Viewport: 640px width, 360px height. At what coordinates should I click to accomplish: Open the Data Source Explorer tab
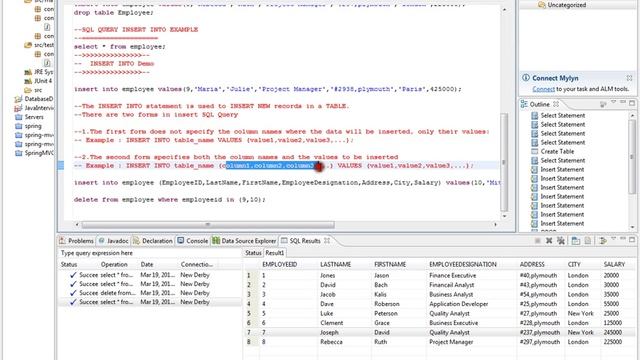pyautogui.click(x=244, y=241)
